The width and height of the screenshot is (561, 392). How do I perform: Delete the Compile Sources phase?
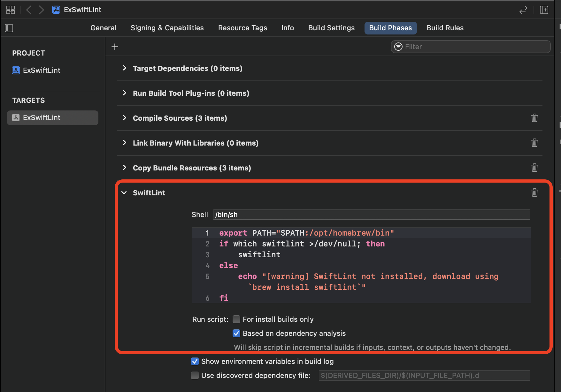click(x=534, y=118)
